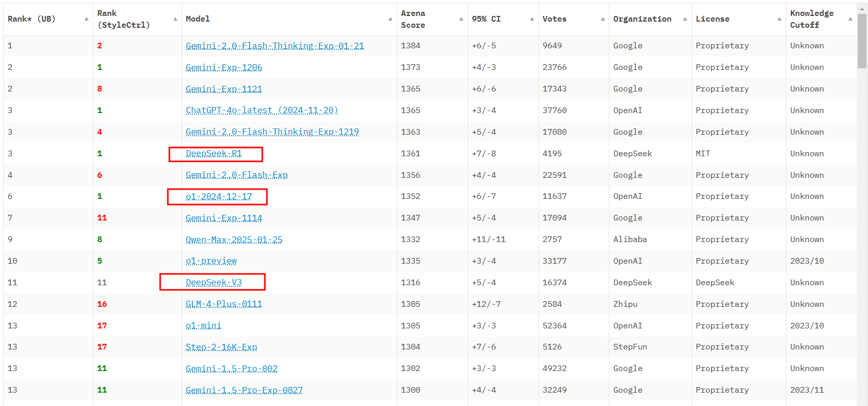Open Gemini-2.0-Flash-Thinking-Exp-1219 link
This screenshot has width=868, height=406.
click(x=272, y=132)
